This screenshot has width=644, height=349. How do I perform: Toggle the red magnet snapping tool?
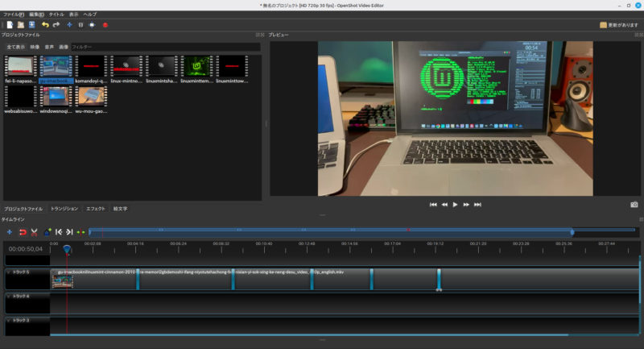click(x=23, y=232)
